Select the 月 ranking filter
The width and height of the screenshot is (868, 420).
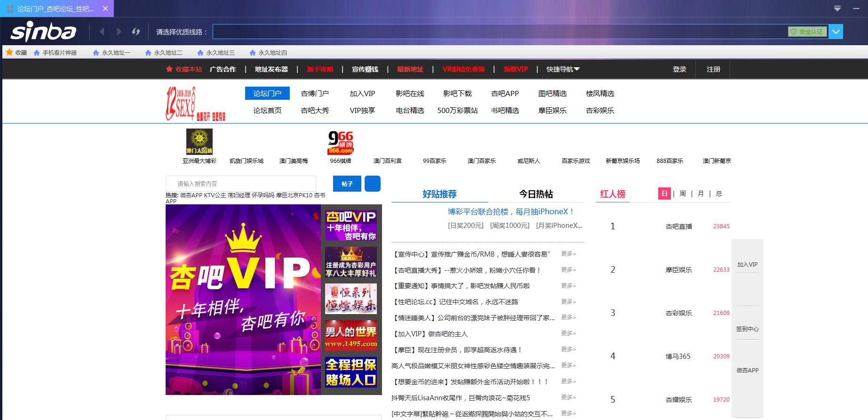coord(701,194)
